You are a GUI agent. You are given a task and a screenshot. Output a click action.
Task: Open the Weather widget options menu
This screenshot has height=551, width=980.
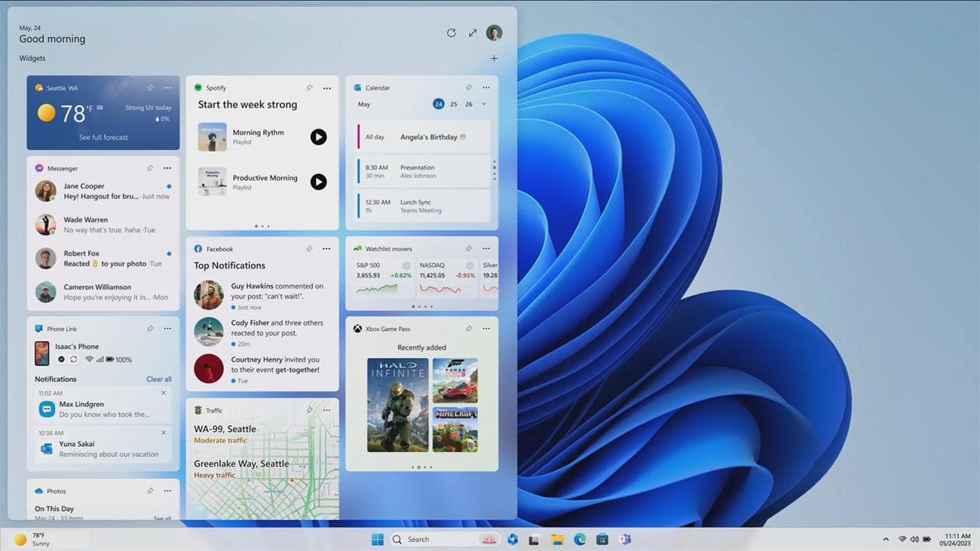pyautogui.click(x=167, y=88)
